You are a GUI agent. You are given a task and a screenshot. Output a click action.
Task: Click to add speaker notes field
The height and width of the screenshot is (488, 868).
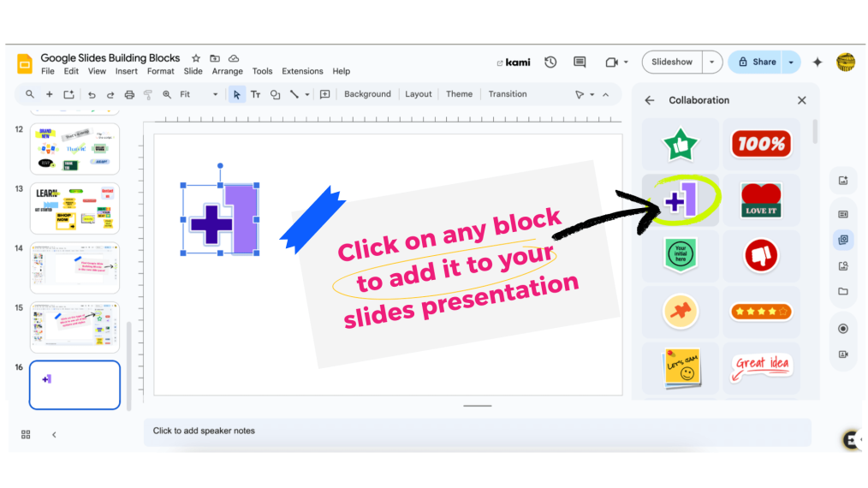pyautogui.click(x=477, y=431)
